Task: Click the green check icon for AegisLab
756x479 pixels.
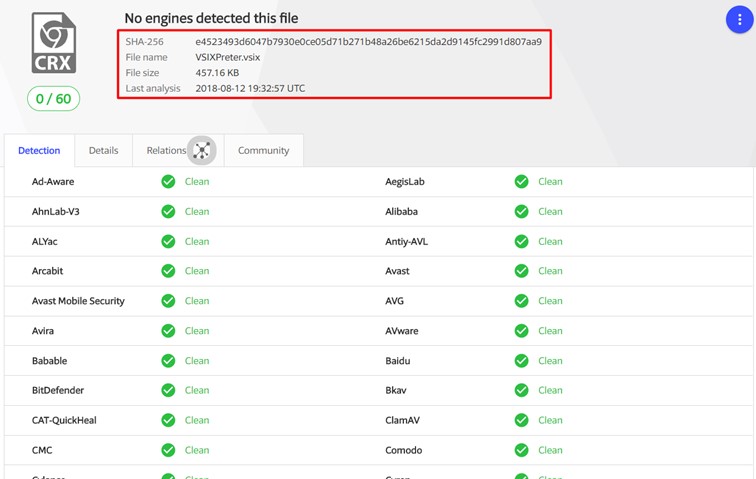Action: [x=521, y=182]
